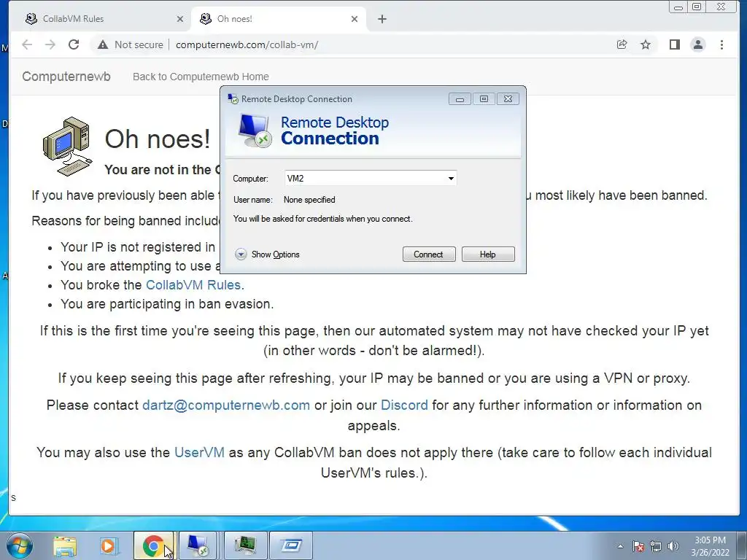The height and width of the screenshot is (560, 747).
Task: Open the Discord link
Action: 404,405
